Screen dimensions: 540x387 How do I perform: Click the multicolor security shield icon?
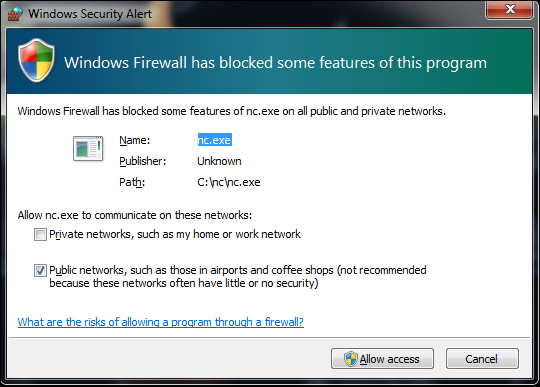tap(36, 60)
